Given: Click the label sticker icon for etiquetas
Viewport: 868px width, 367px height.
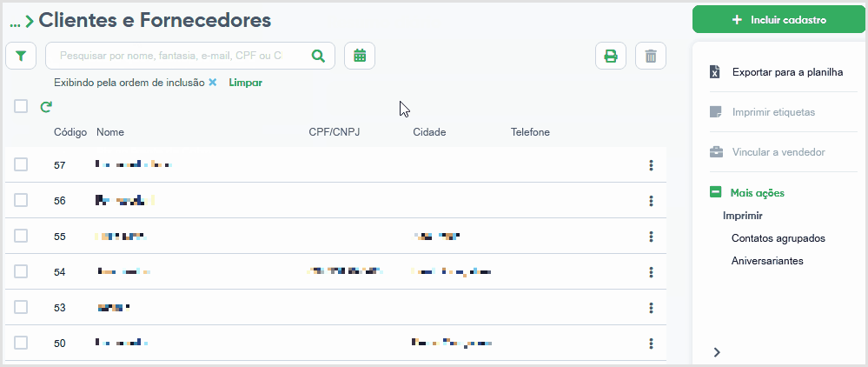Looking at the screenshot, I should click(716, 112).
